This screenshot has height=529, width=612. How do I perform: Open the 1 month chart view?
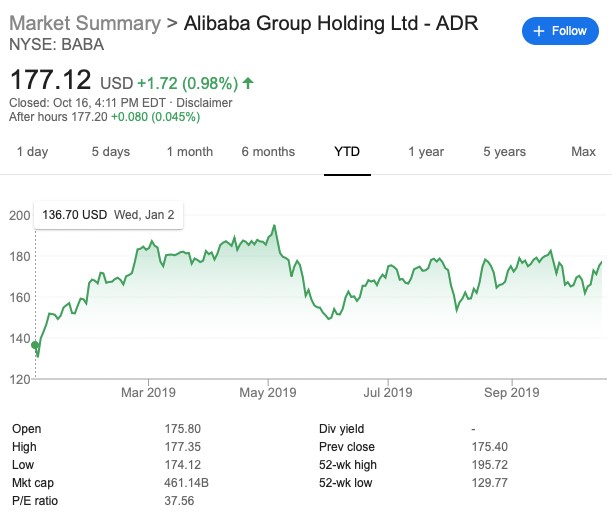pyautogui.click(x=189, y=152)
